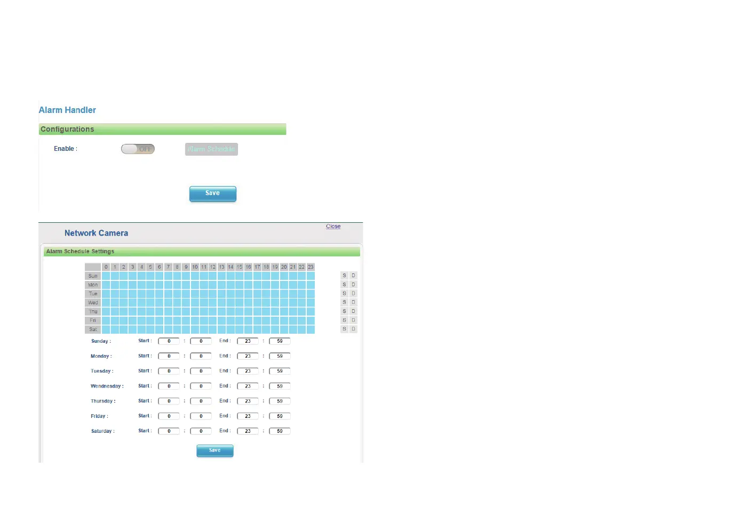Close the Network Camera schedule dialog
The height and width of the screenshot is (532, 756).
point(333,226)
